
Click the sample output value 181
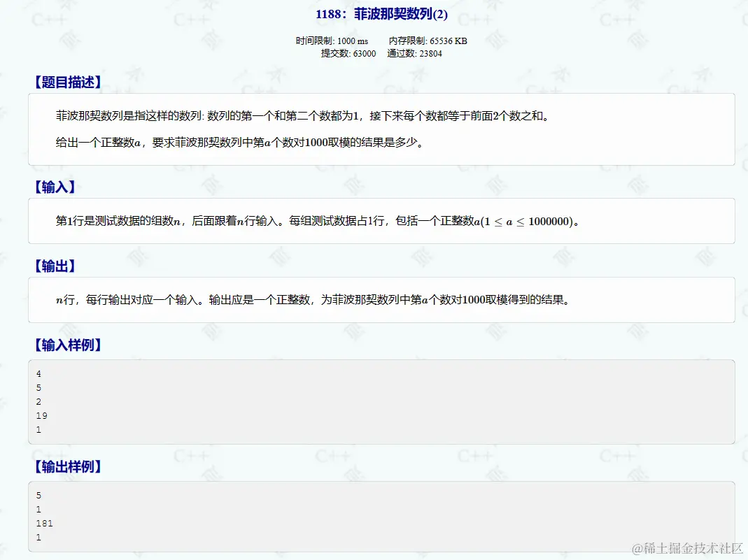(x=44, y=524)
